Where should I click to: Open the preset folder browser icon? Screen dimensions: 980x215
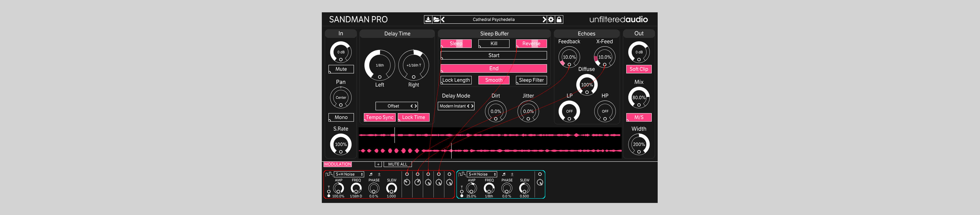(x=436, y=19)
